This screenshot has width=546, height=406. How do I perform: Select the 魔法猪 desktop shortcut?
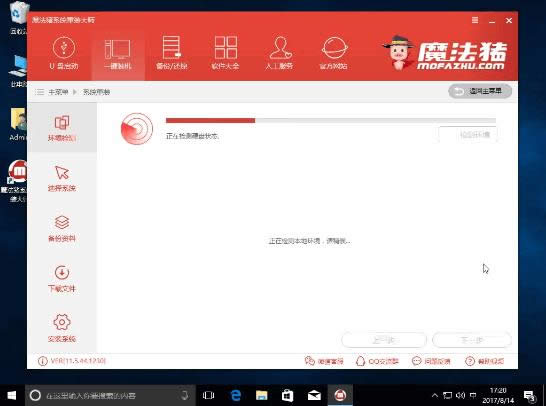(15, 181)
